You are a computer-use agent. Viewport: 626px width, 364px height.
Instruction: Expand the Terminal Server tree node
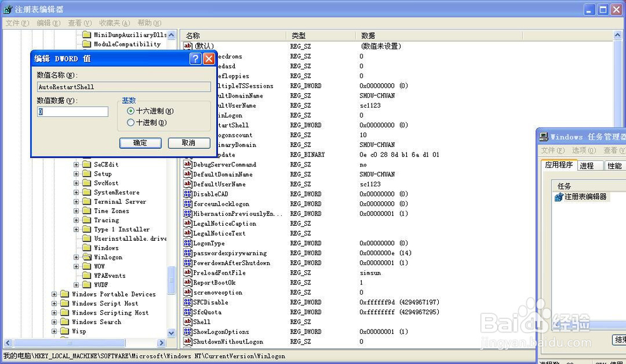76,202
